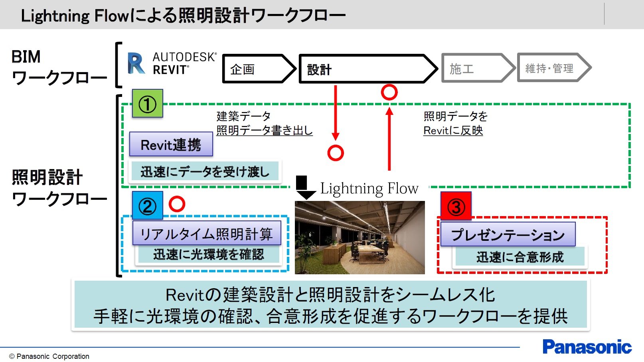Click the Panasonic logo

click(587, 347)
